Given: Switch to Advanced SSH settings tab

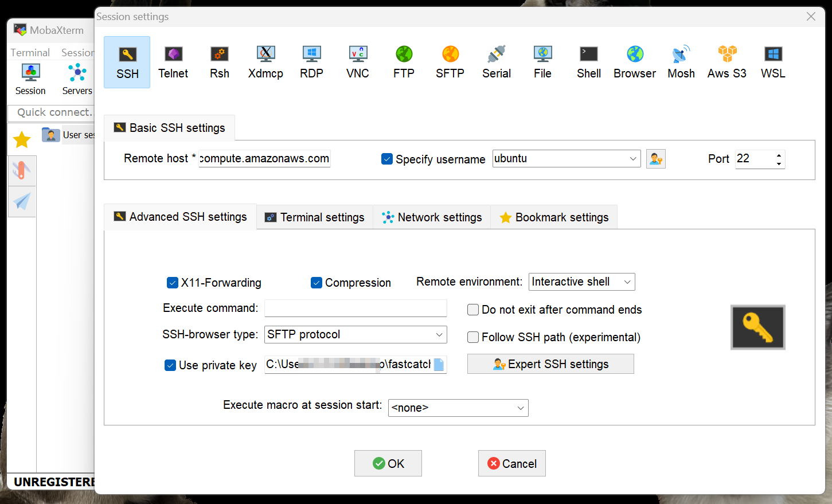Looking at the screenshot, I should click(x=180, y=217).
